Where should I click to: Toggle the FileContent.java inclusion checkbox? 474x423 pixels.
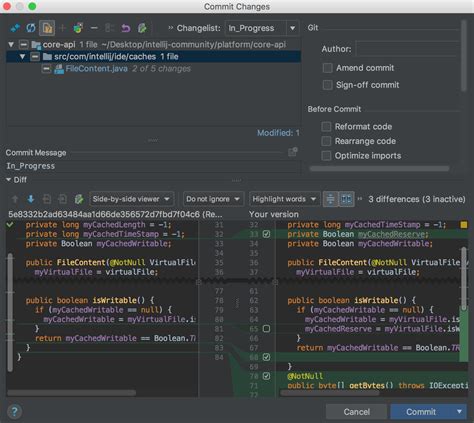point(46,69)
